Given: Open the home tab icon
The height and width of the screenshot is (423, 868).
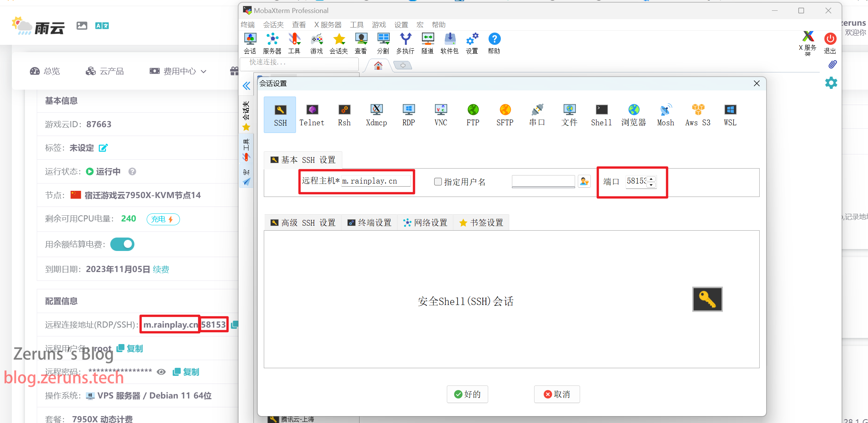Looking at the screenshot, I should pyautogui.click(x=378, y=66).
